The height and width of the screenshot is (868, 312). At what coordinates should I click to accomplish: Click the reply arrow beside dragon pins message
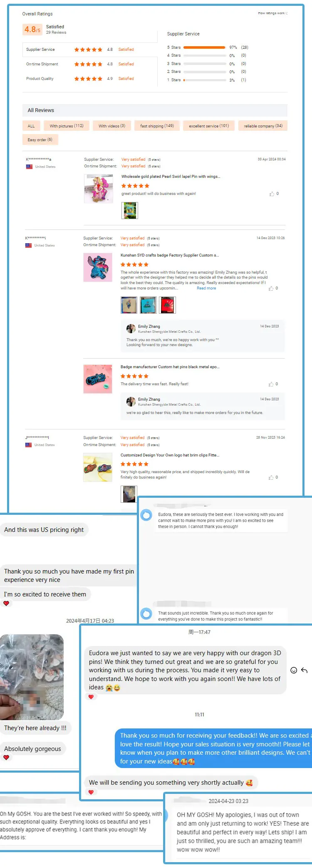[x=304, y=670]
